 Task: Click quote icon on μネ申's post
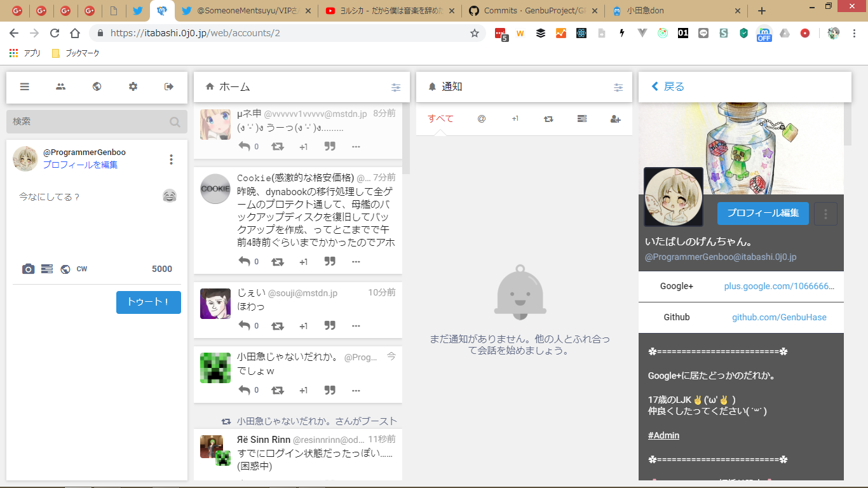coord(330,147)
